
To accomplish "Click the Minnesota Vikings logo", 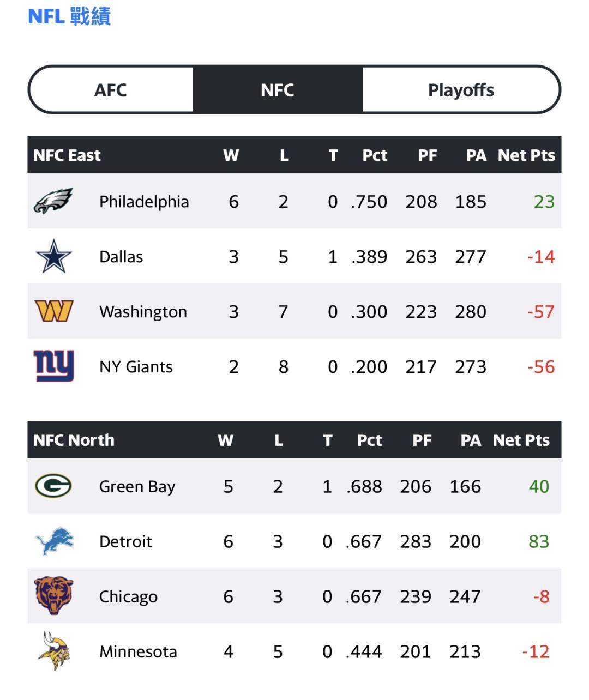I will (53, 651).
